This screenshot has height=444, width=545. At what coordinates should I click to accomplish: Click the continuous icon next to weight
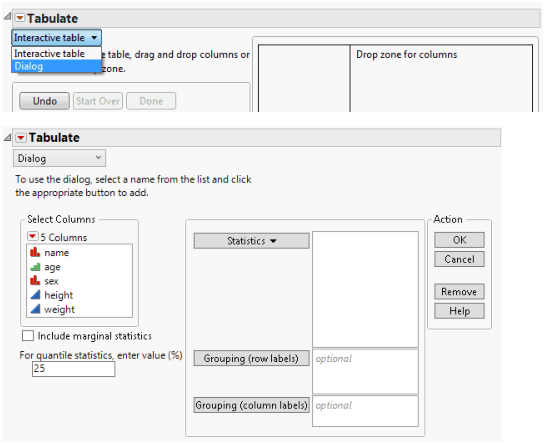click(35, 309)
